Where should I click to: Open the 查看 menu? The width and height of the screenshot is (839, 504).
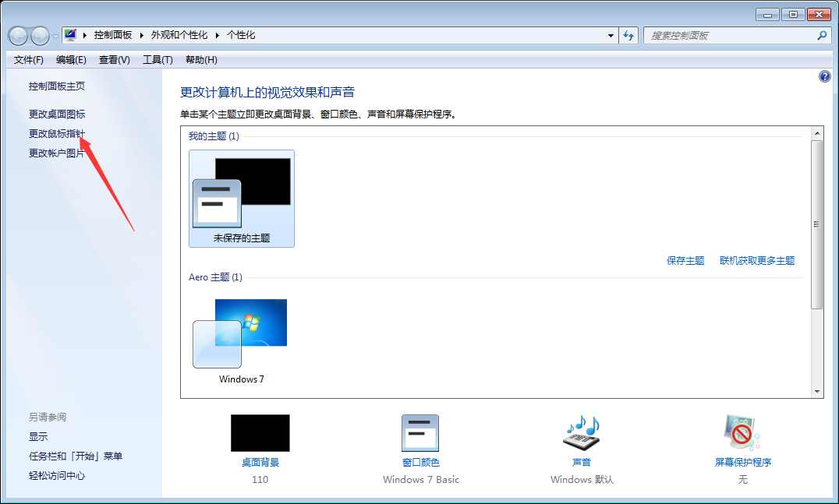112,59
